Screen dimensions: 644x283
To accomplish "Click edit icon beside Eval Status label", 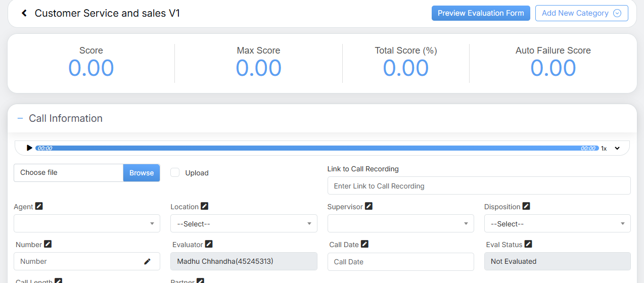I will pyautogui.click(x=528, y=244).
